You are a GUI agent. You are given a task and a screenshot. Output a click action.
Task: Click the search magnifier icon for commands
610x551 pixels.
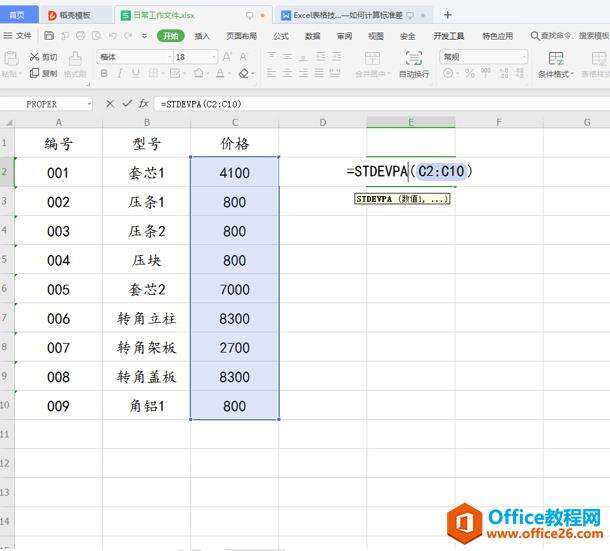coord(535,36)
